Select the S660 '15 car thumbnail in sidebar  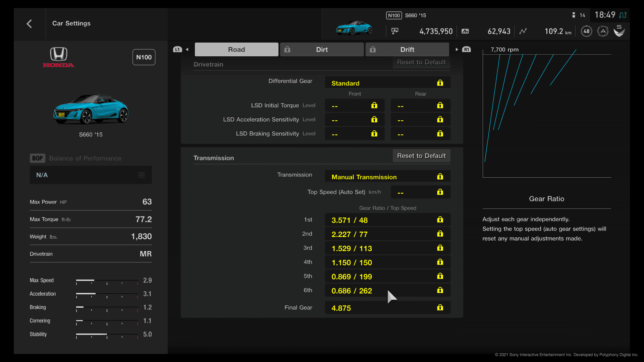(91, 109)
